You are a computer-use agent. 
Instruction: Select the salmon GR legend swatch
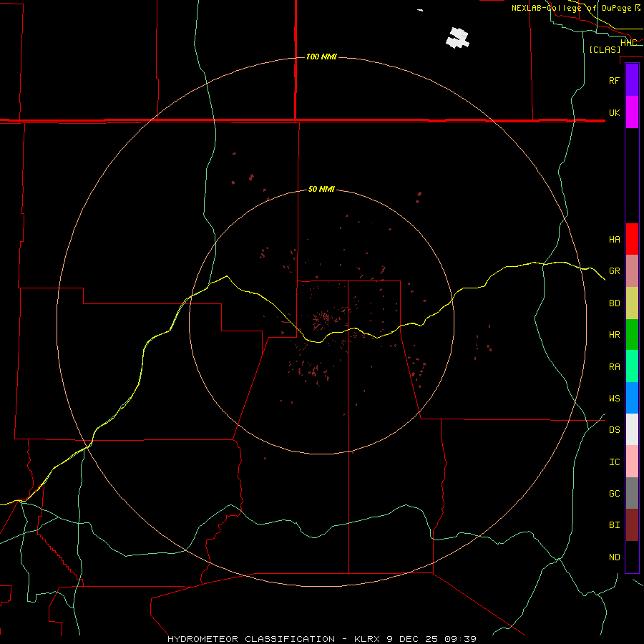(632, 271)
